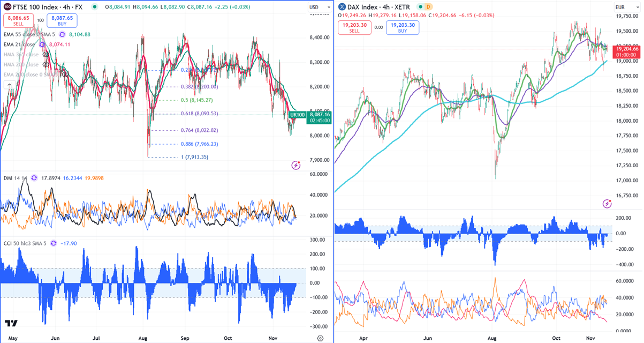Click the DMI value 19.9898 in orange

(x=95, y=177)
